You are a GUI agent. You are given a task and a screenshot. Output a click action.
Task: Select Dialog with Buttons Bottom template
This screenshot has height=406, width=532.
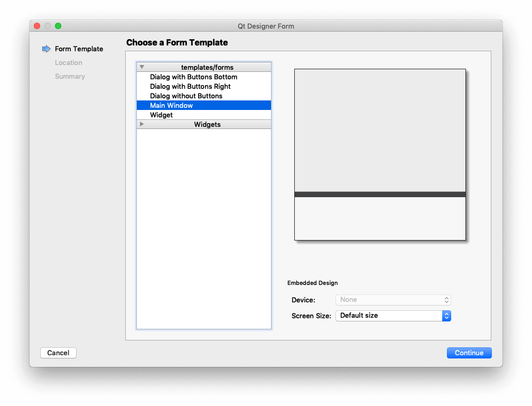point(203,77)
